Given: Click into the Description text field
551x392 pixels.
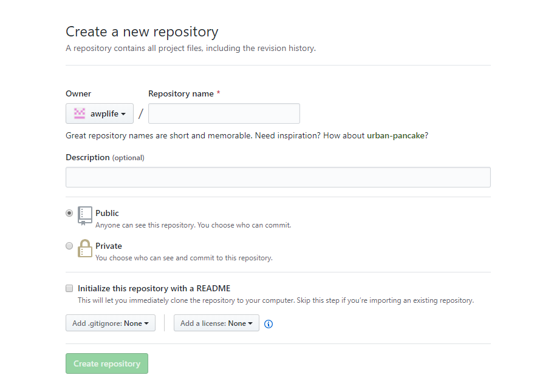Looking at the screenshot, I should 278,177.
